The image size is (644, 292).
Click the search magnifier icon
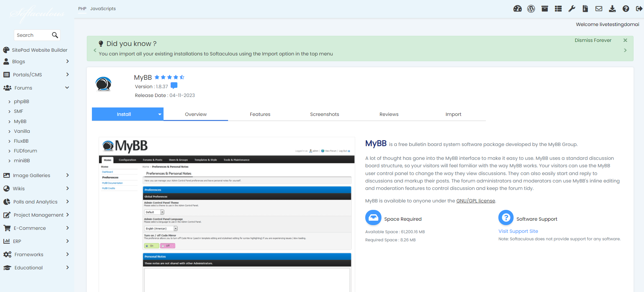(55, 35)
